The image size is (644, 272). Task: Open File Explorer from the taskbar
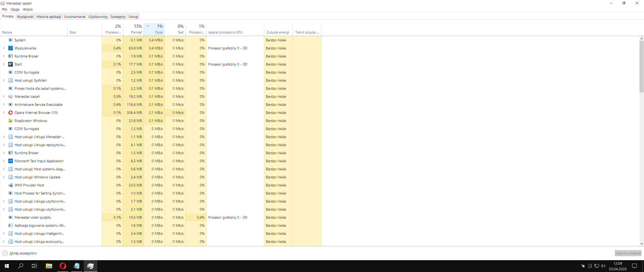pyautogui.click(x=49, y=266)
